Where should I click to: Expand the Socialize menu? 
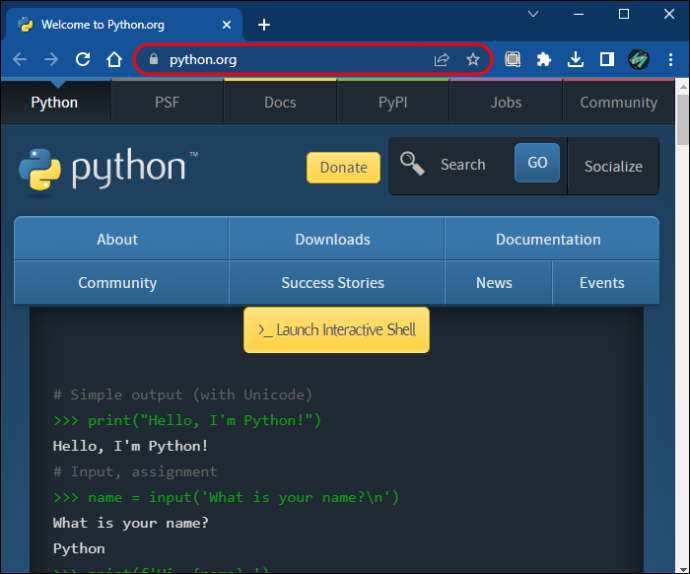[x=613, y=166]
